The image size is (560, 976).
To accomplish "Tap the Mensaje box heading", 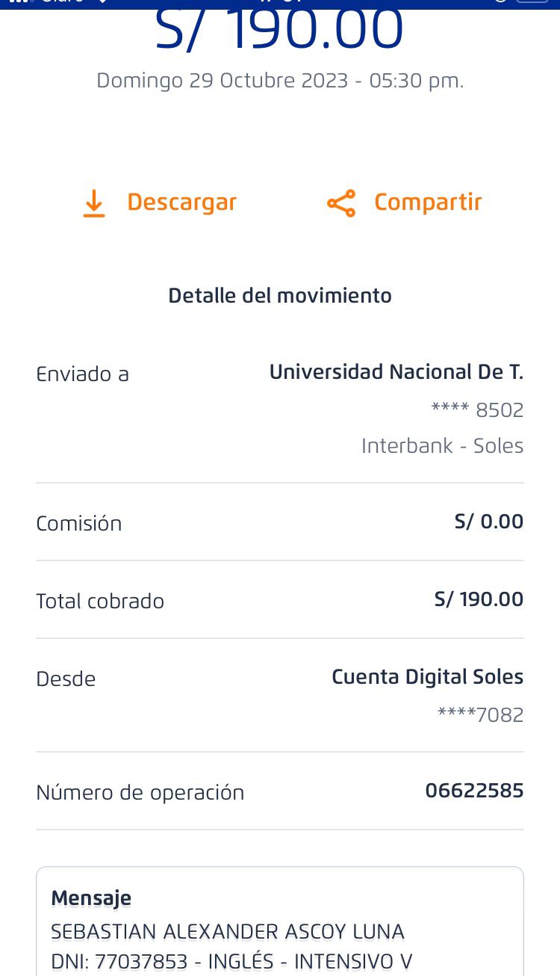I will pos(91,898).
